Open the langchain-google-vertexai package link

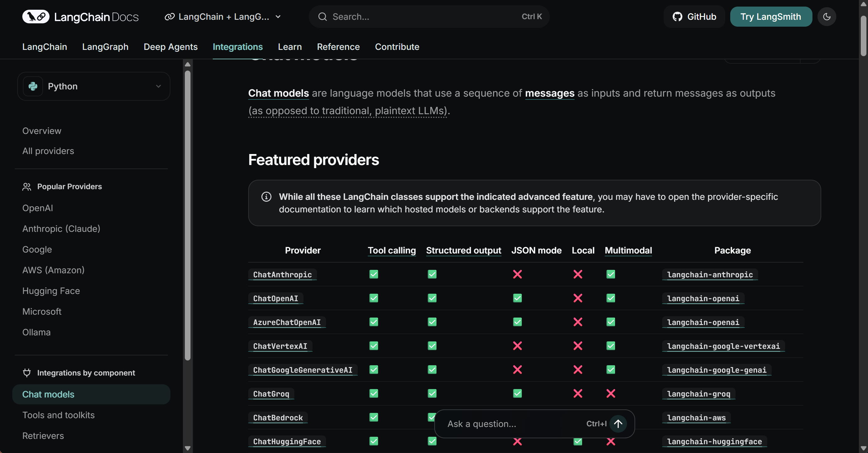[x=723, y=346]
